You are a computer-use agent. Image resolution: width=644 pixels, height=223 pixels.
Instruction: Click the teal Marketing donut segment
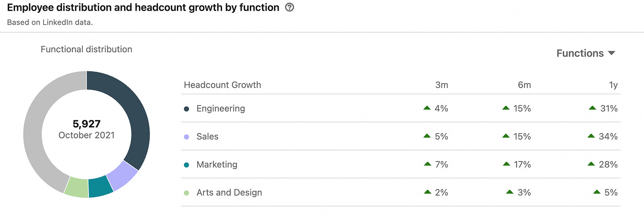pyautogui.click(x=100, y=187)
